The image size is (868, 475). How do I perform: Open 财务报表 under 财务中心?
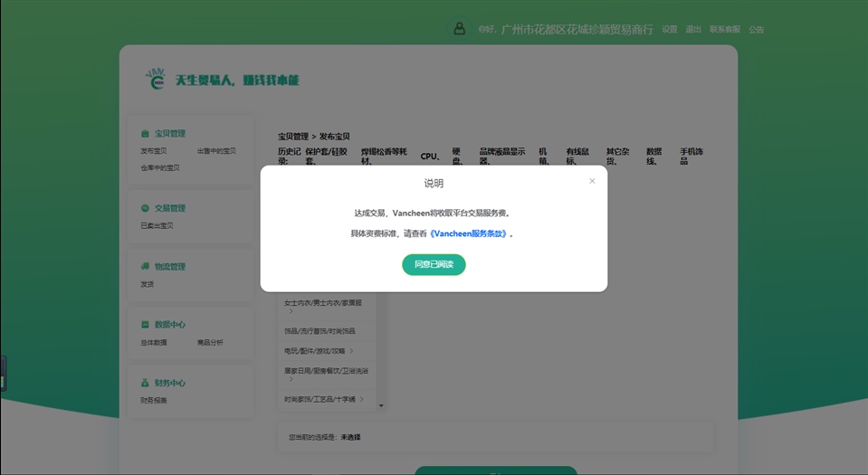(153, 400)
